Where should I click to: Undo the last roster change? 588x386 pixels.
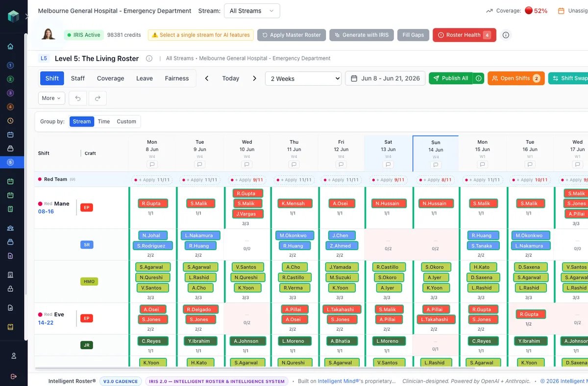tap(78, 98)
